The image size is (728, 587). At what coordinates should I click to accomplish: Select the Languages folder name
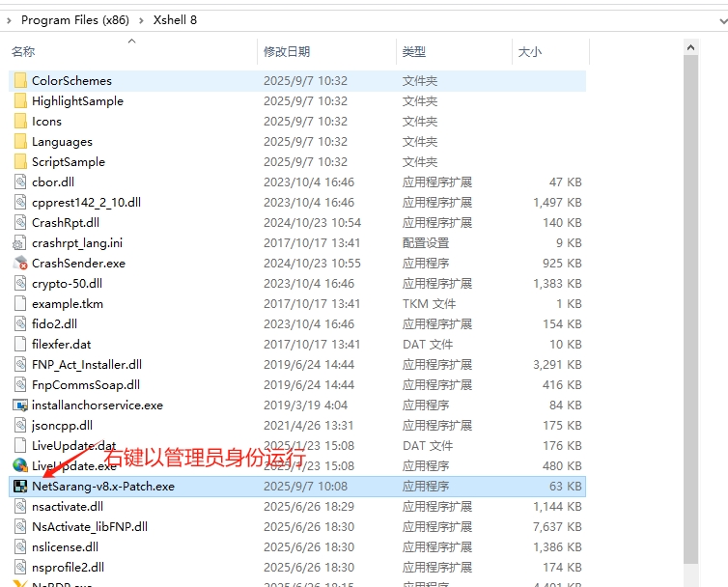[62, 142]
